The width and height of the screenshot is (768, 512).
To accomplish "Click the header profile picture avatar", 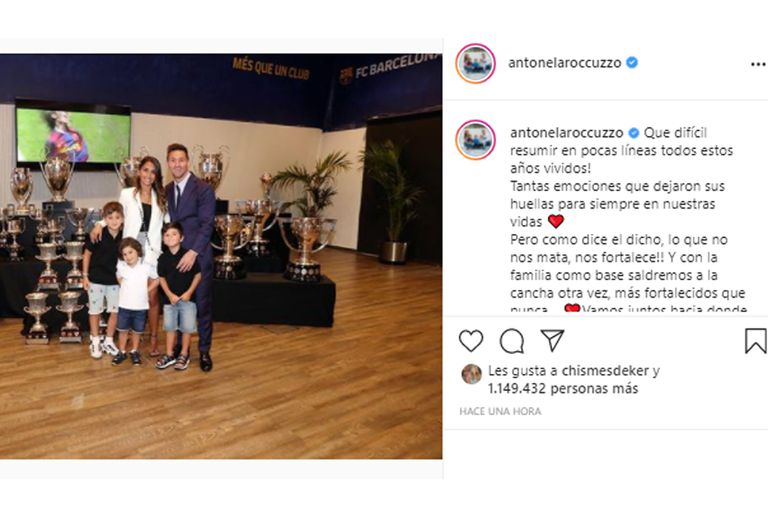I will (x=476, y=64).
